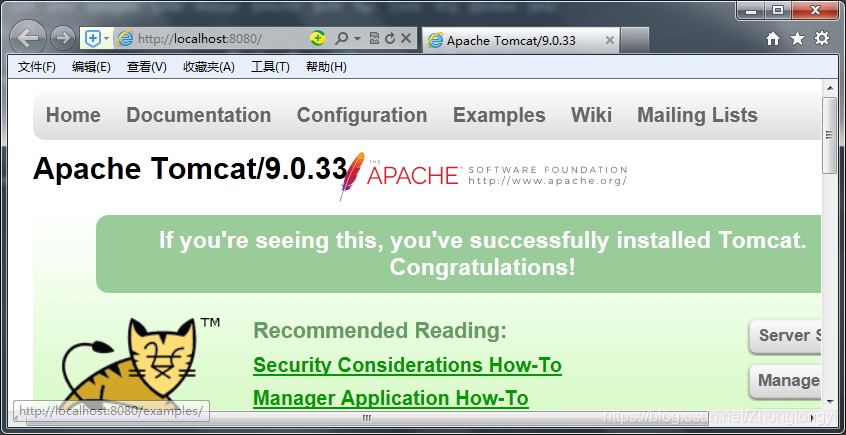Open the Configuration link
Viewport: 846px width, 435px height.
(362, 115)
